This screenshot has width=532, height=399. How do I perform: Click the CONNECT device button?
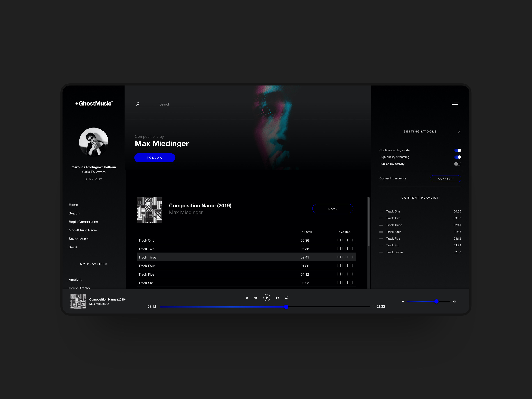point(445,178)
